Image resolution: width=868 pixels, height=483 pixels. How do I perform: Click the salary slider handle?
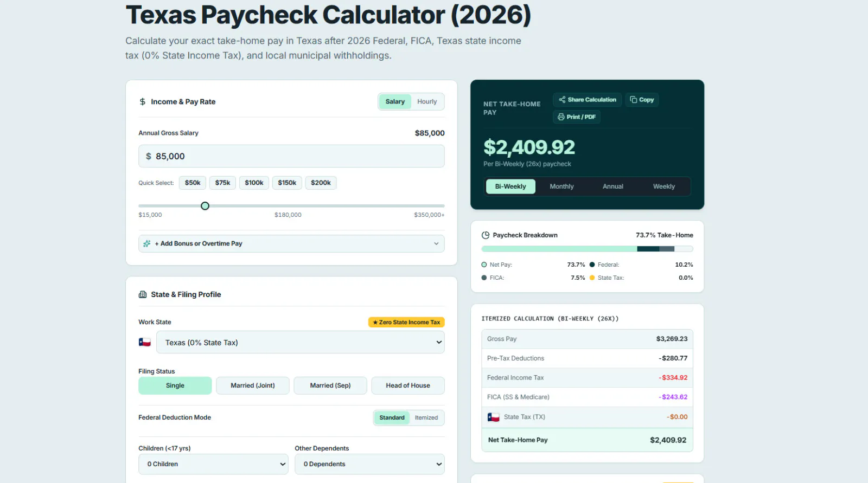(x=205, y=206)
